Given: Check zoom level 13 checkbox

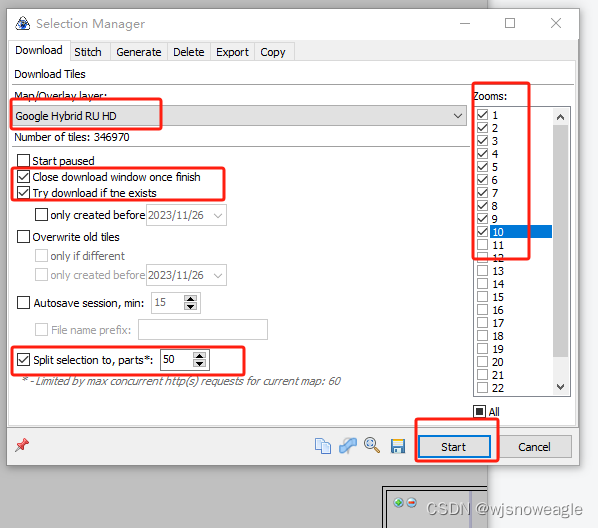Looking at the screenshot, I should pos(482,270).
